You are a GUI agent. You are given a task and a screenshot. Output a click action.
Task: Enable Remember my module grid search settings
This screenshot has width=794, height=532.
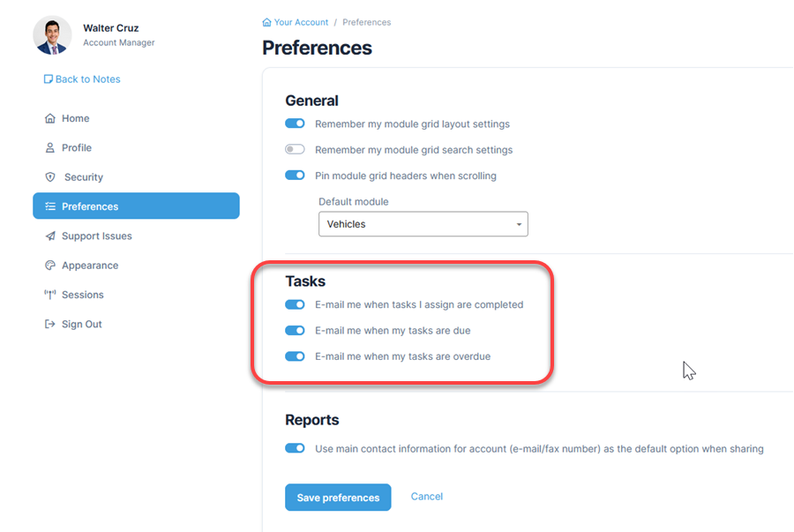(295, 150)
